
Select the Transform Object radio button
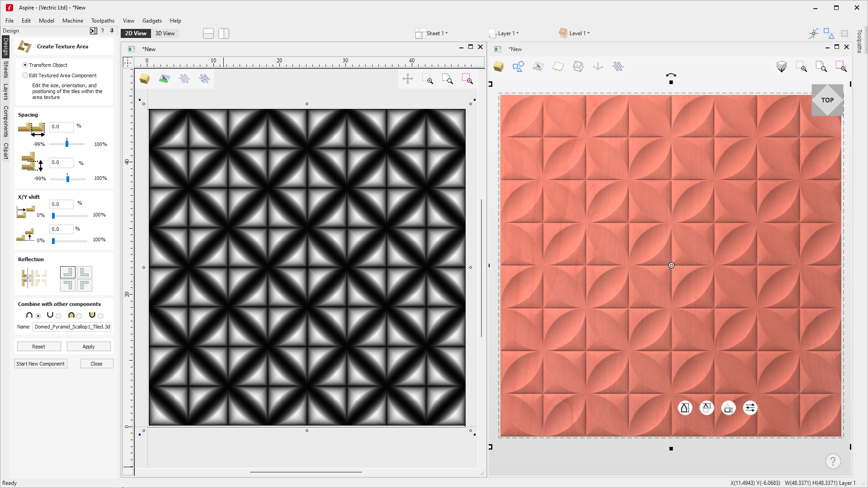point(25,65)
